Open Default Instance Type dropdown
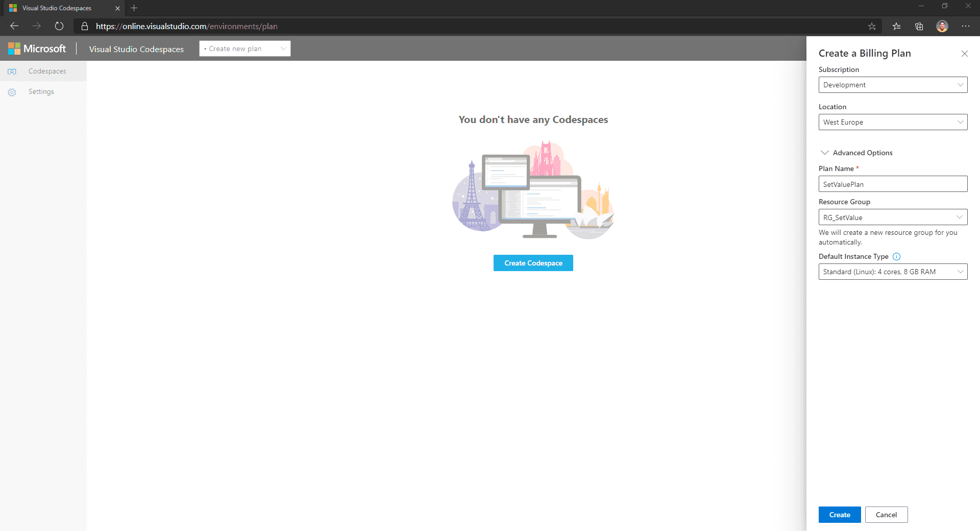Viewport: 980px width, 531px height. 893,272
